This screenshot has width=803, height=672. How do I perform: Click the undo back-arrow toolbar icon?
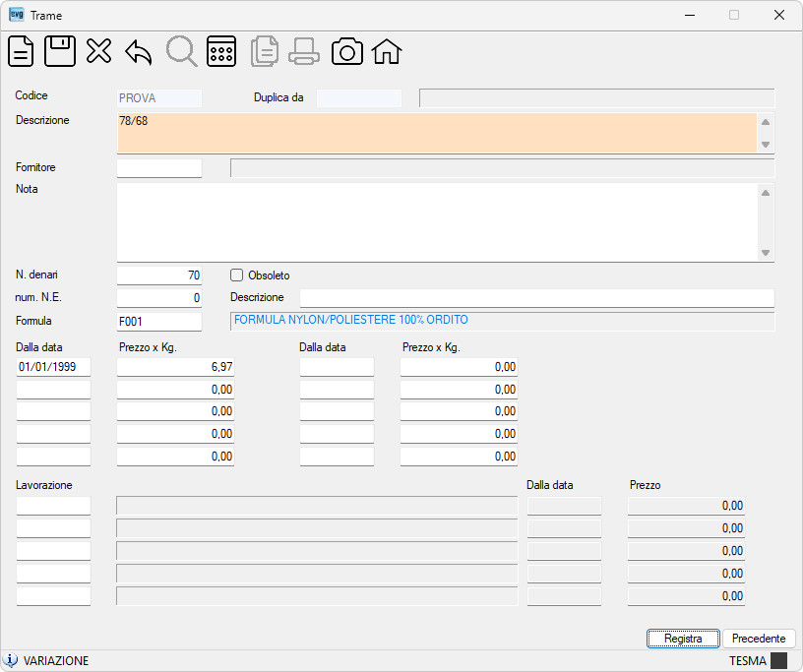tap(139, 52)
